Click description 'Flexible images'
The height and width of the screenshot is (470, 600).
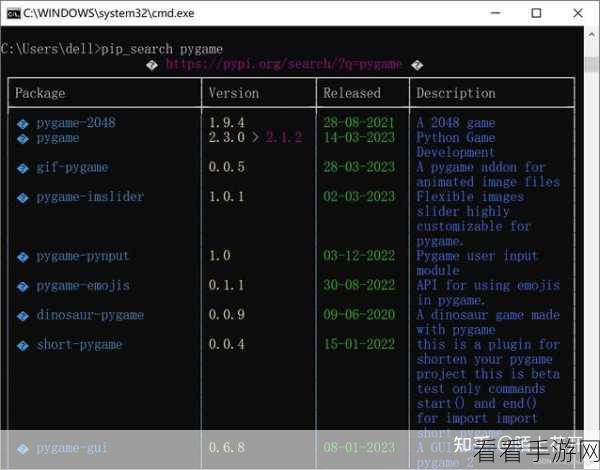point(470,197)
